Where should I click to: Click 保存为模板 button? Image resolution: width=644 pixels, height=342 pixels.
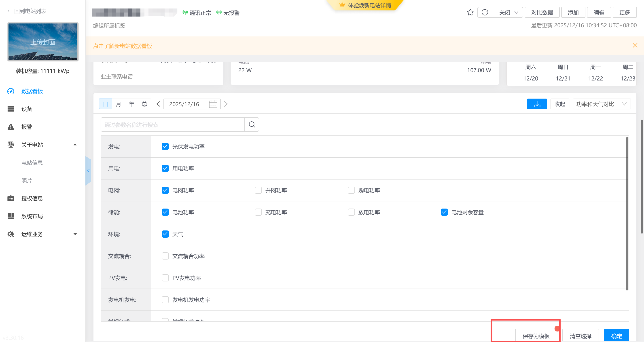pos(536,336)
